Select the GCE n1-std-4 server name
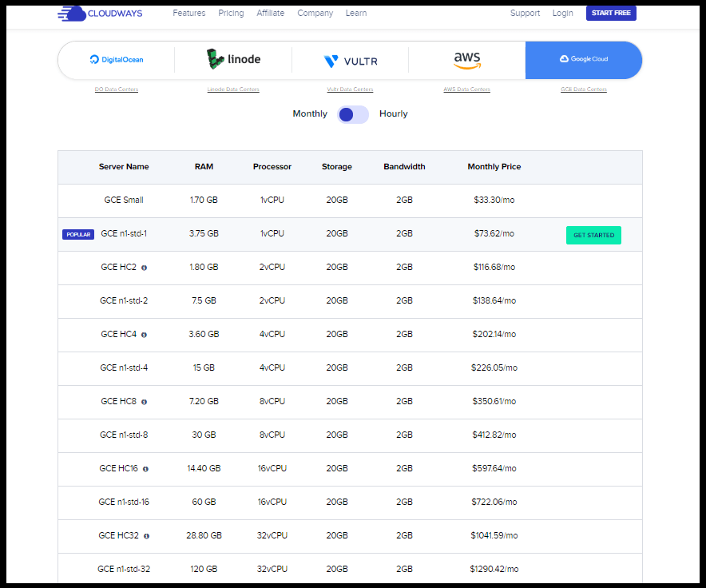The image size is (706, 588). pyautogui.click(x=124, y=367)
